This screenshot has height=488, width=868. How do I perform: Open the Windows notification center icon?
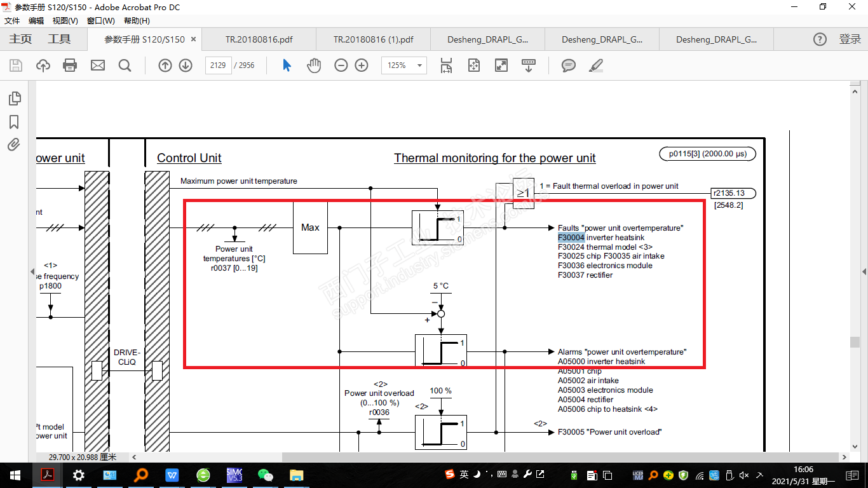point(853,475)
